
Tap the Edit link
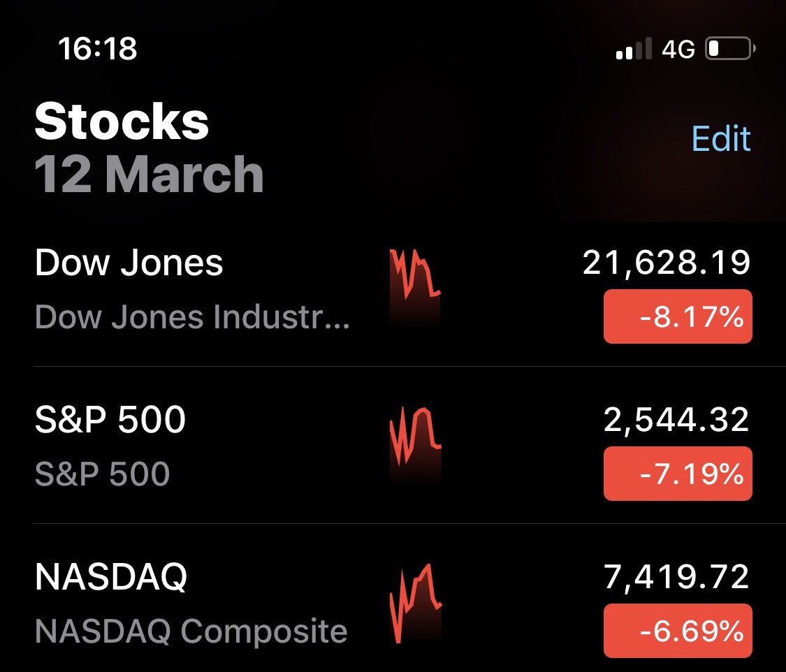pos(721,138)
